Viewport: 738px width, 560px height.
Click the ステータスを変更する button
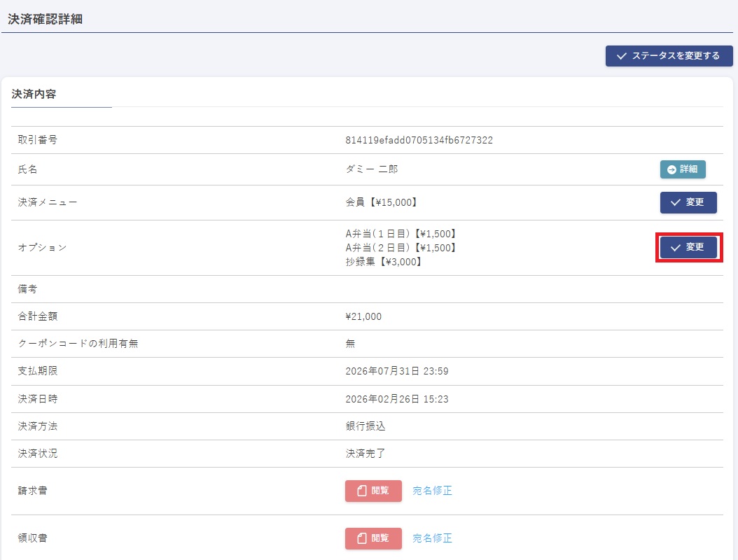point(669,56)
